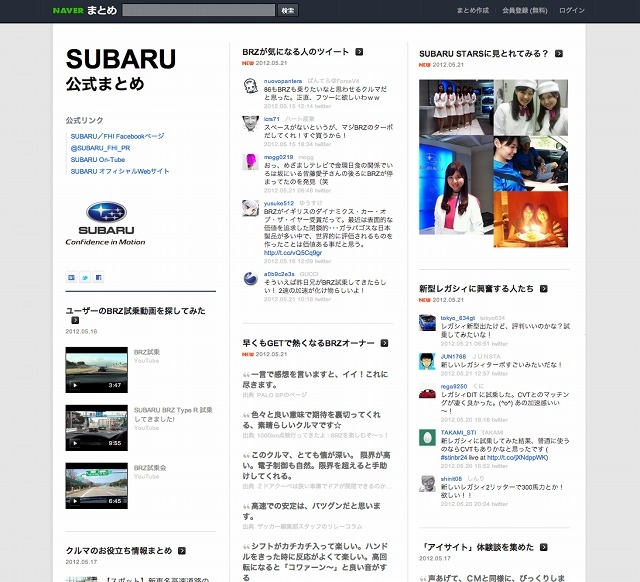Open TAKAMI_STI's egg avatar
Screen dimensions: 640x582
[x=427, y=438]
